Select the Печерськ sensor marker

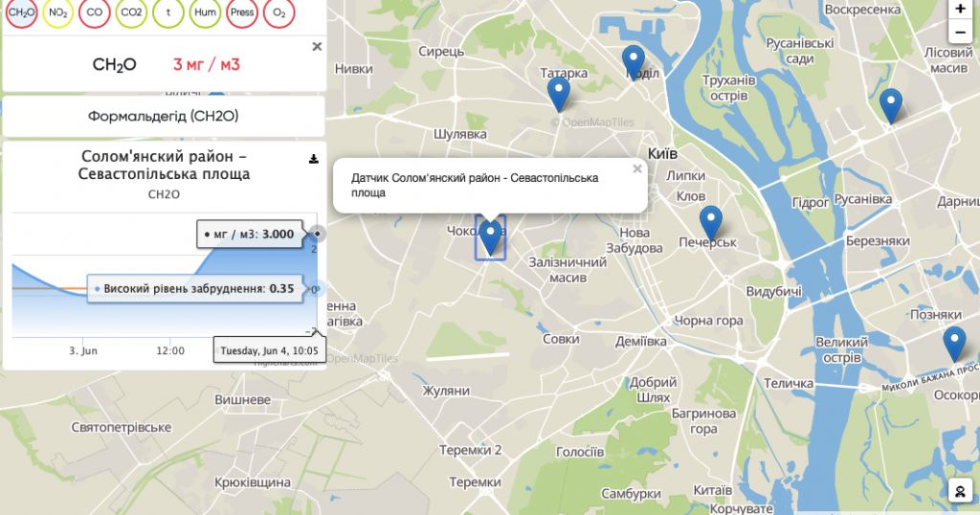(x=710, y=221)
